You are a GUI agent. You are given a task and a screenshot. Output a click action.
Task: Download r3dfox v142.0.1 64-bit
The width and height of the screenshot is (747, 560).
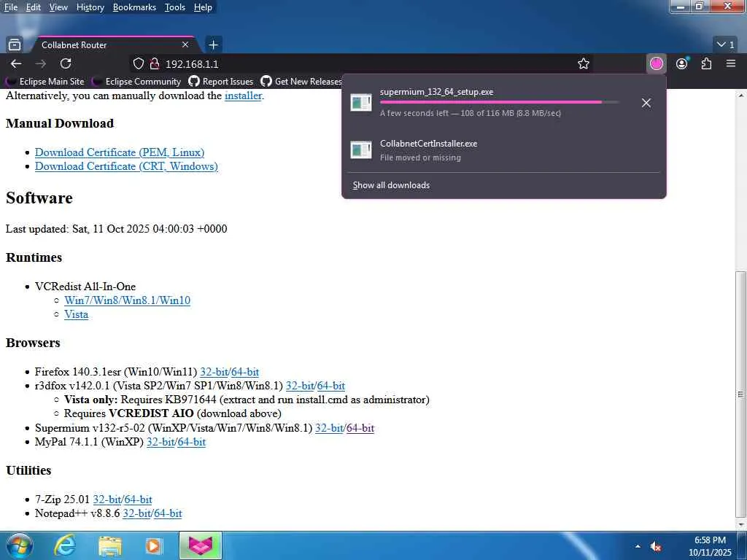point(331,386)
